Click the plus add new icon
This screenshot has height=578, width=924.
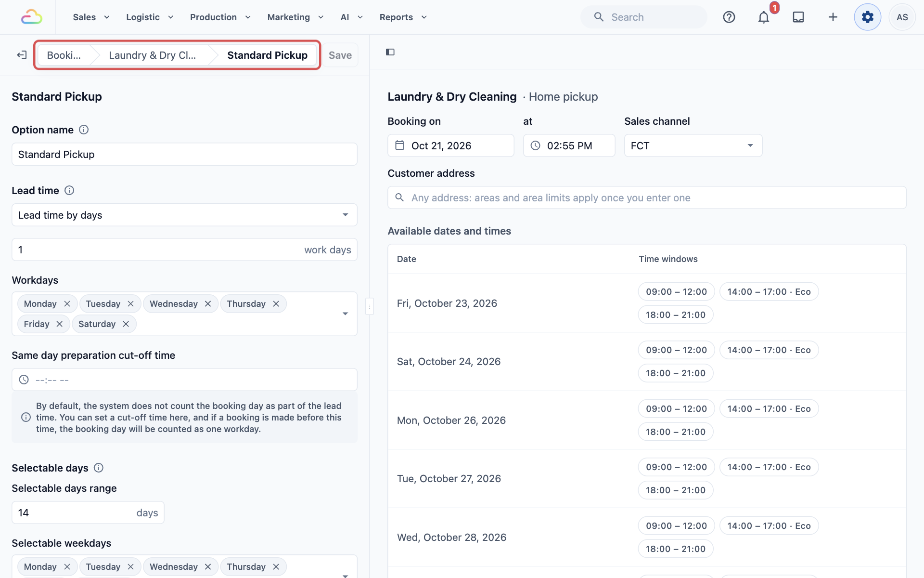tap(833, 17)
